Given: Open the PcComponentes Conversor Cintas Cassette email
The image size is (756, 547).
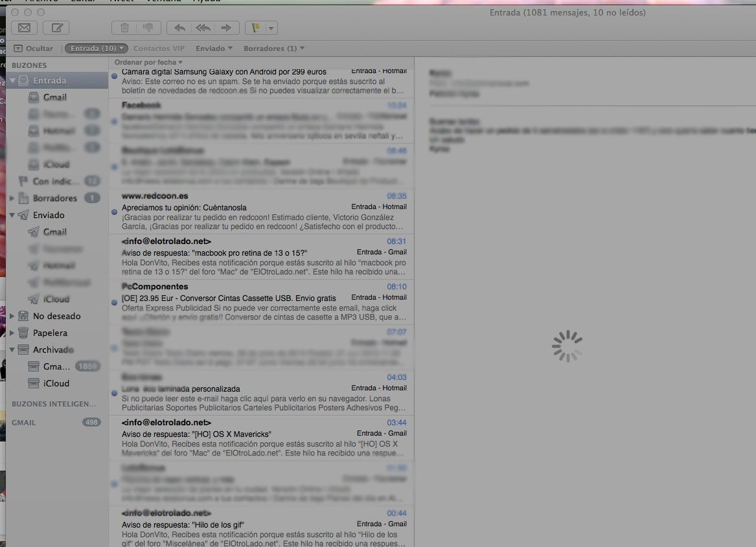Looking at the screenshot, I should pyautogui.click(x=261, y=302).
